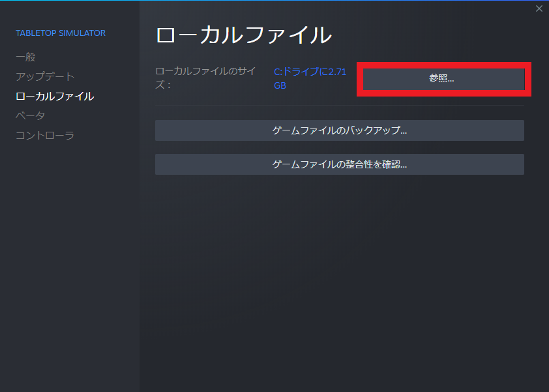Click the TABLETOP SIMULATOR title text
The image size is (549, 392).
click(61, 33)
